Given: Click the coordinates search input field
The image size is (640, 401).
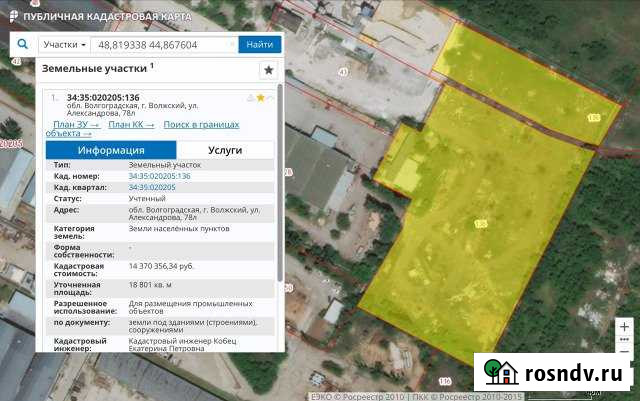Looking at the screenshot, I should 163,45.
